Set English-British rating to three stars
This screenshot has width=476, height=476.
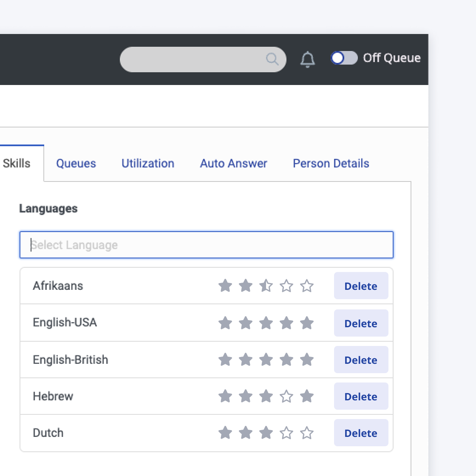(x=266, y=360)
